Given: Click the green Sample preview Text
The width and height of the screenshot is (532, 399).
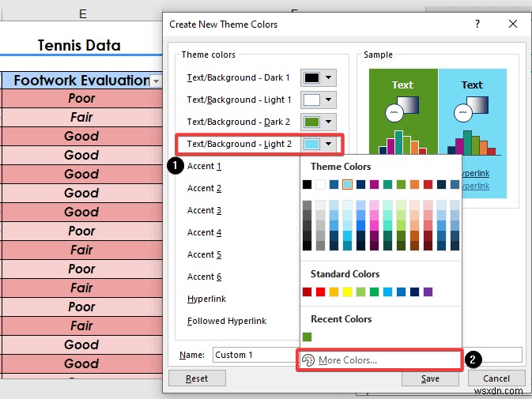Looking at the screenshot, I should (x=402, y=85).
